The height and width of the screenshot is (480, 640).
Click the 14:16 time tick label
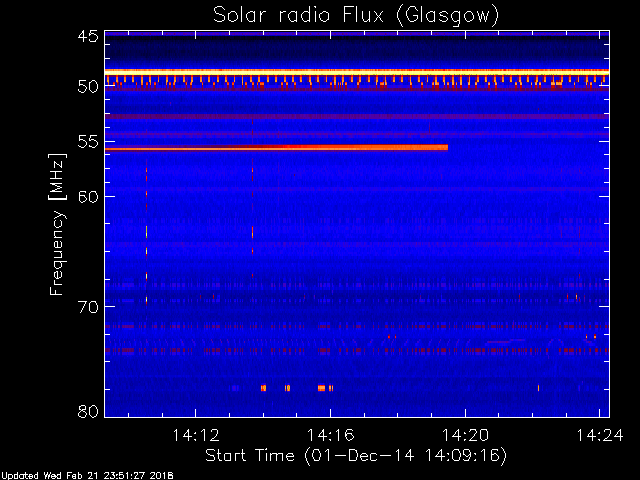coord(331,435)
